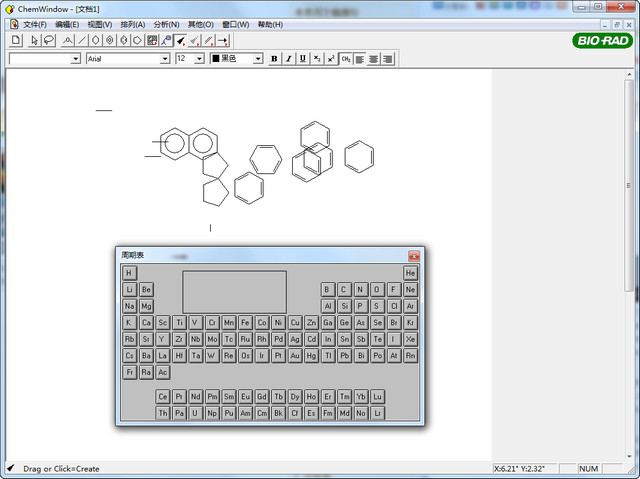Click the Fe element button

245,323
